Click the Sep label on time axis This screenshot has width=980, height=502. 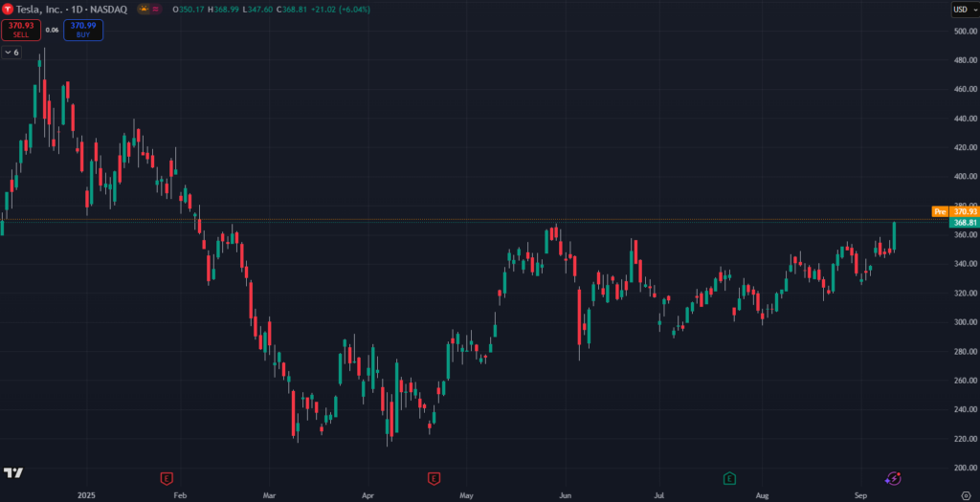pos(860,495)
